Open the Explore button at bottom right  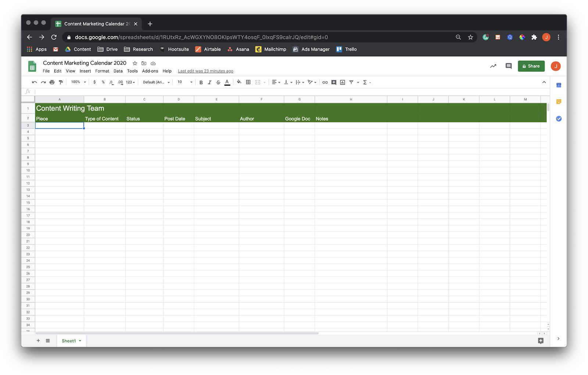click(x=541, y=341)
